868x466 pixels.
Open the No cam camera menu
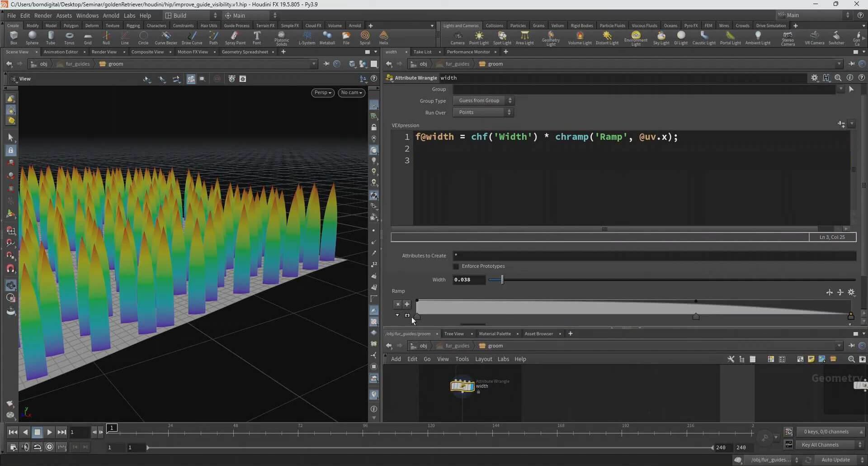pos(351,93)
